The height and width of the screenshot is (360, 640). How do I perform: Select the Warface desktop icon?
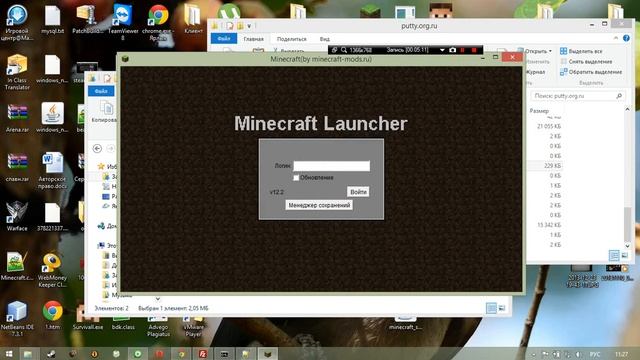pyautogui.click(x=17, y=216)
